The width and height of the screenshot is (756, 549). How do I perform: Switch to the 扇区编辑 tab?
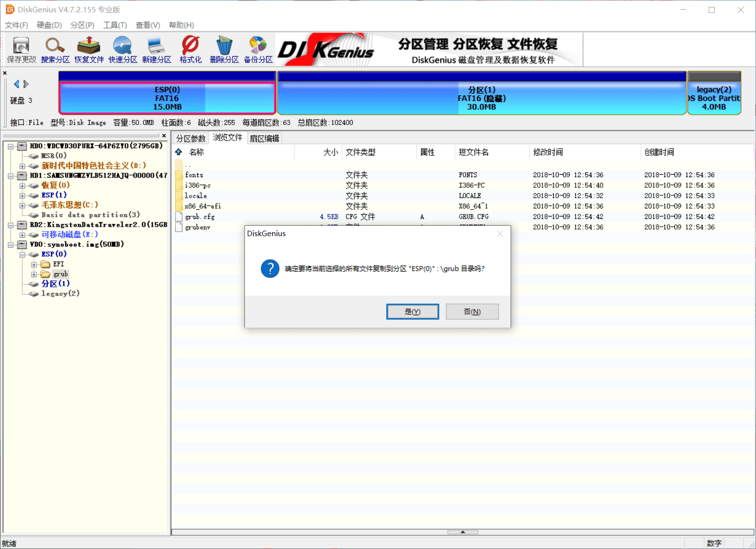click(x=264, y=138)
